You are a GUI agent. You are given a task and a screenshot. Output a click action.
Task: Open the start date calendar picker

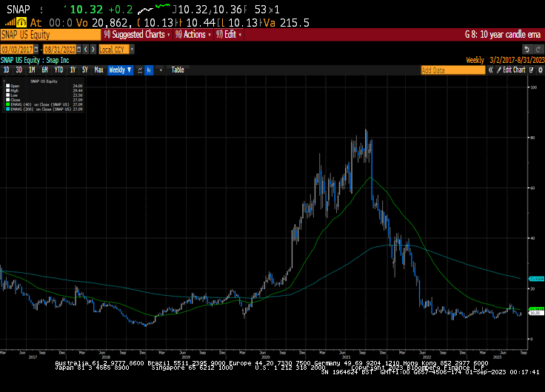click(36, 50)
